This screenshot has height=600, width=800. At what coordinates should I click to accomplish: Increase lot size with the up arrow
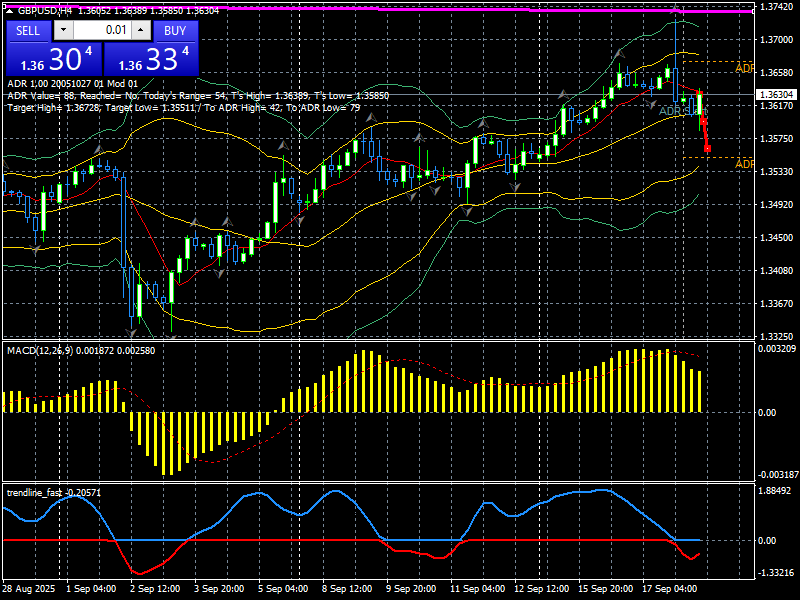141,30
